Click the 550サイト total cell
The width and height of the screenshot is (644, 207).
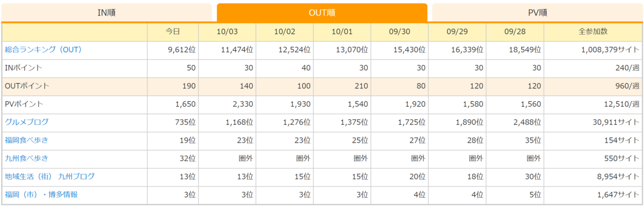[x=593, y=159]
